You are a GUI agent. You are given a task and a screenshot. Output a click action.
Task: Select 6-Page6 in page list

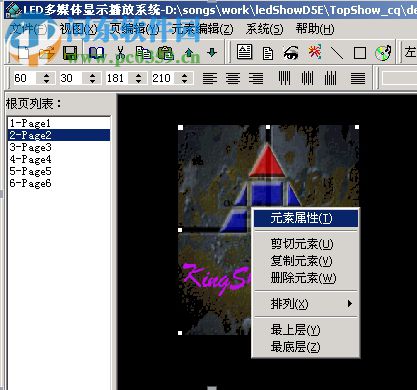pos(59,183)
